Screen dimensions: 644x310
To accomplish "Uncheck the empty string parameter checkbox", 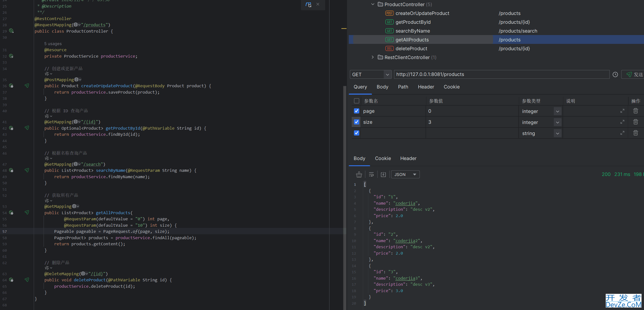I will coord(357,133).
